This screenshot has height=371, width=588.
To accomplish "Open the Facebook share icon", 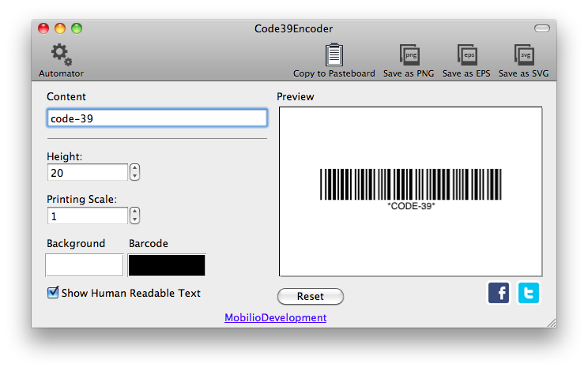I will click(x=499, y=293).
